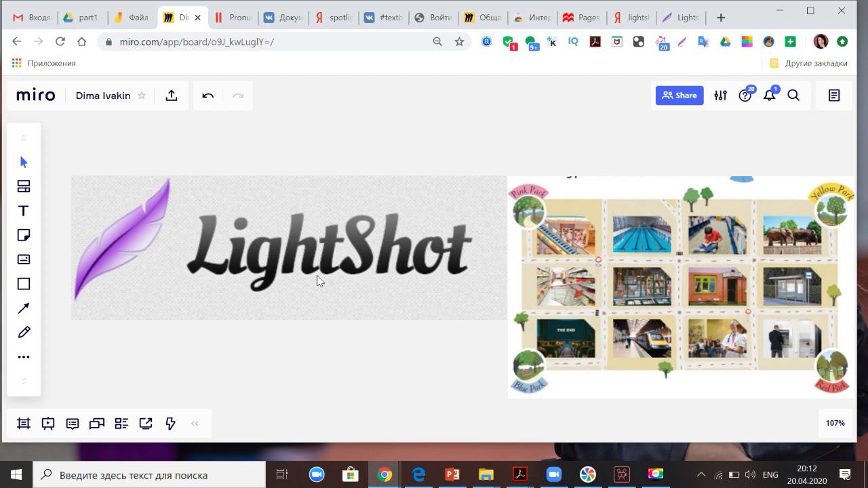Open the Notes panel icon

[834, 96]
